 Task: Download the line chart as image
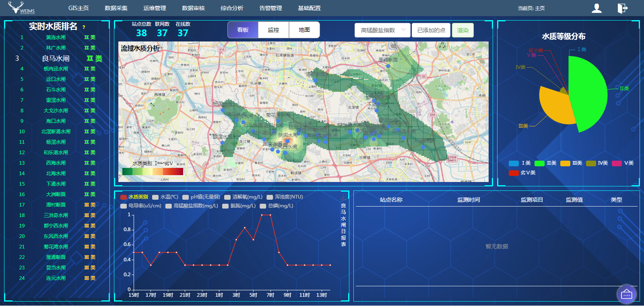click(343, 197)
